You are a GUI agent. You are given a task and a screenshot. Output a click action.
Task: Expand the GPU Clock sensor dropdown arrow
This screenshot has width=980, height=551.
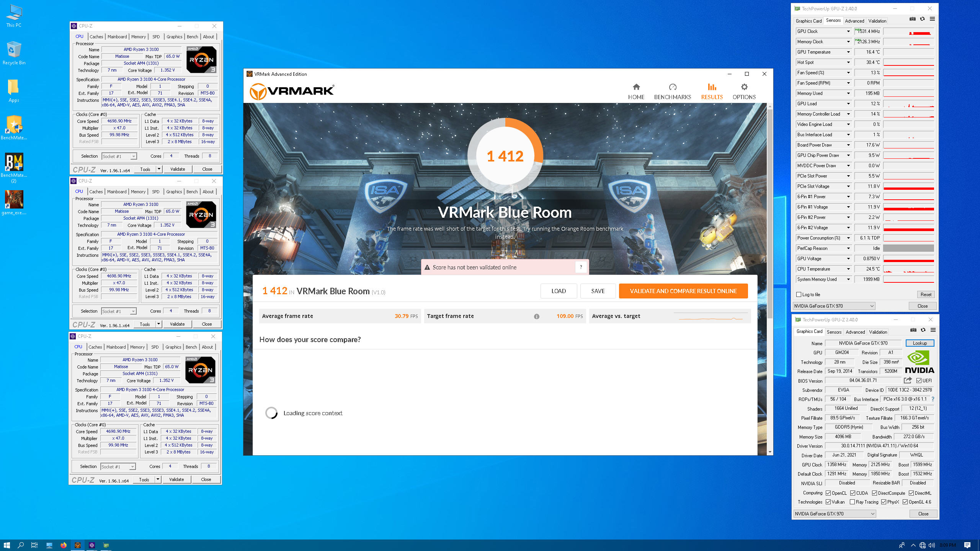(849, 31)
